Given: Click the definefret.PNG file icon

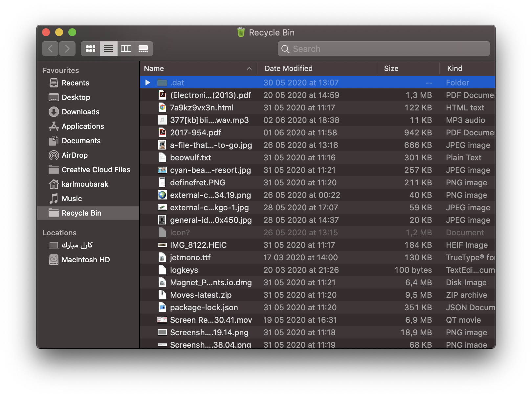Looking at the screenshot, I should coord(162,182).
